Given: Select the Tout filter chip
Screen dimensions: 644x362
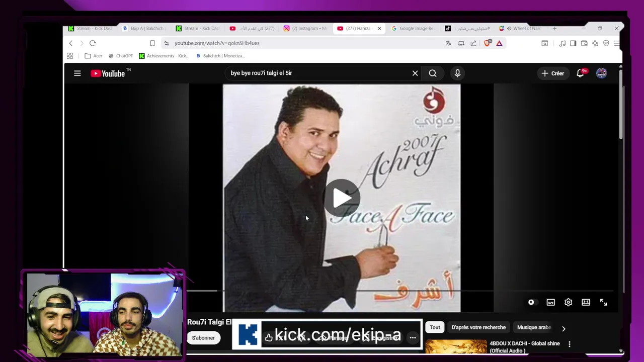Looking at the screenshot, I should [x=435, y=327].
